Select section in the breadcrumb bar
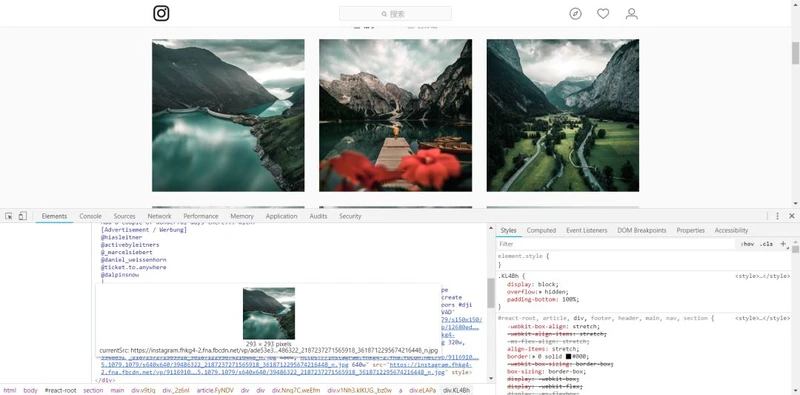The height and width of the screenshot is (395, 800). pos(93,390)
